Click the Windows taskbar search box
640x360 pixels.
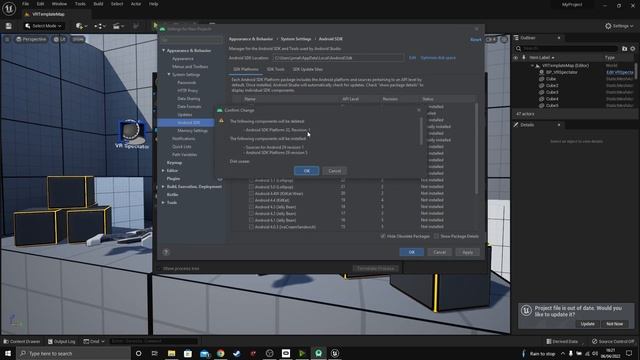click(73, 353)
